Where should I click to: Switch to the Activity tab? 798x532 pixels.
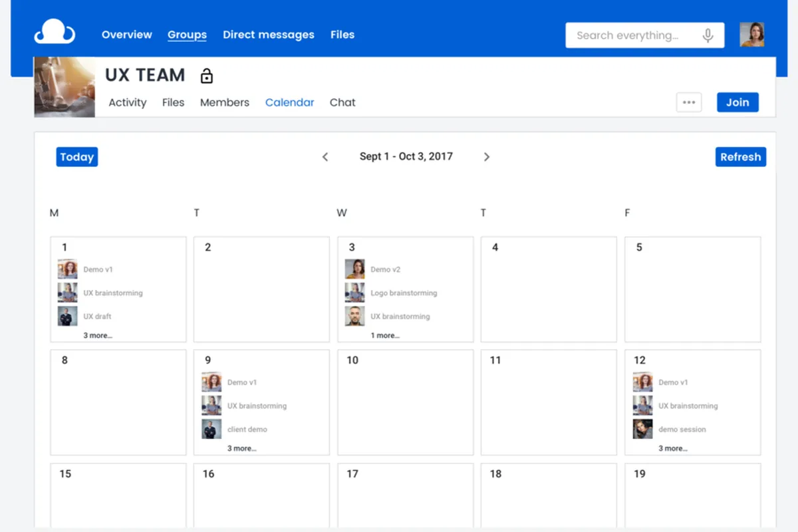(x=128, y=102)
